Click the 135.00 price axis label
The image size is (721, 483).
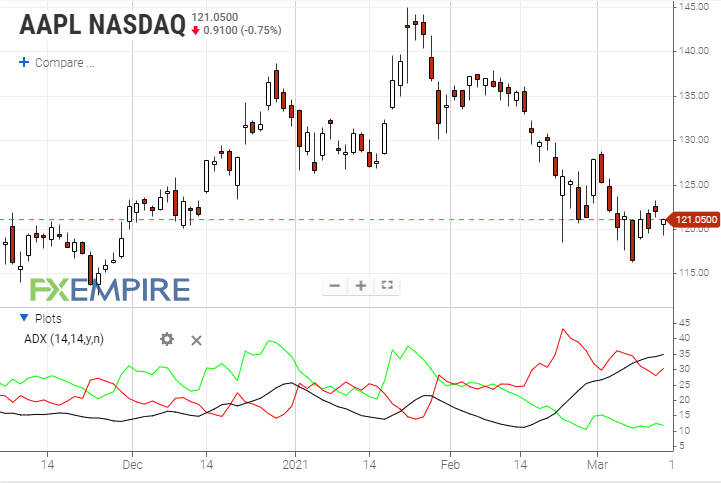[694, 96]
